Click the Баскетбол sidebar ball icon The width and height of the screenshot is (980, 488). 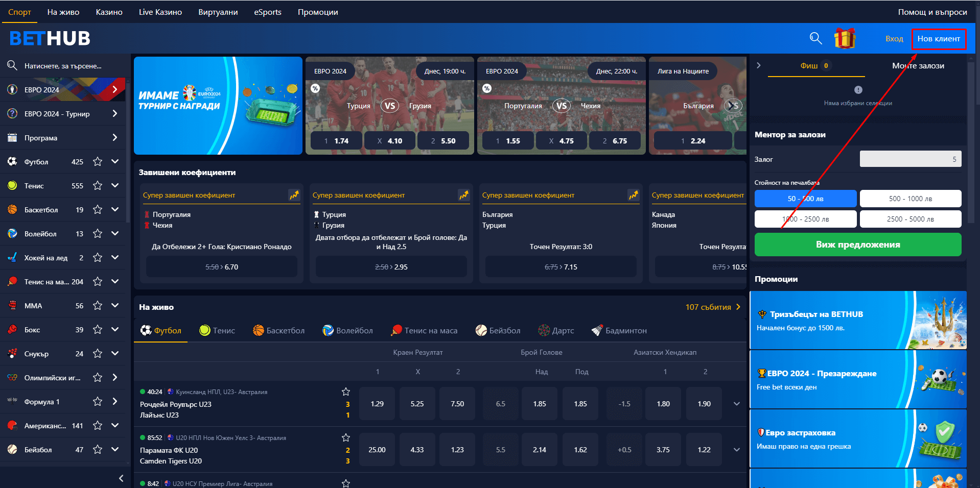[x=12, y=210]
